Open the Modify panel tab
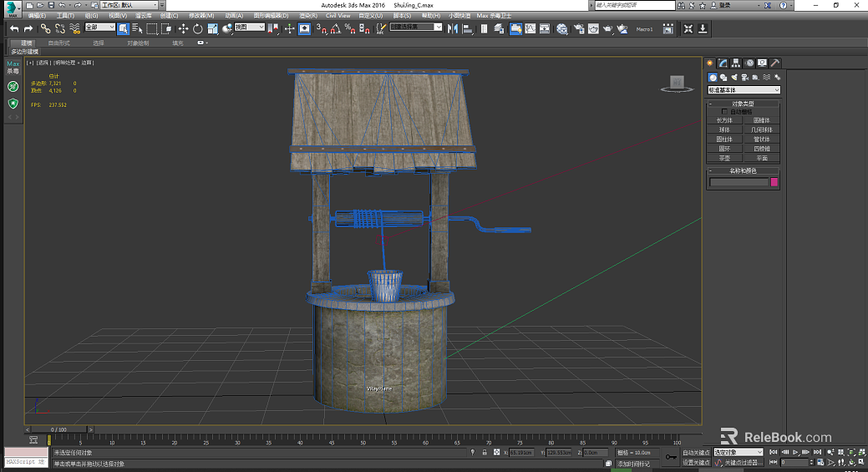 pos(723,63)
